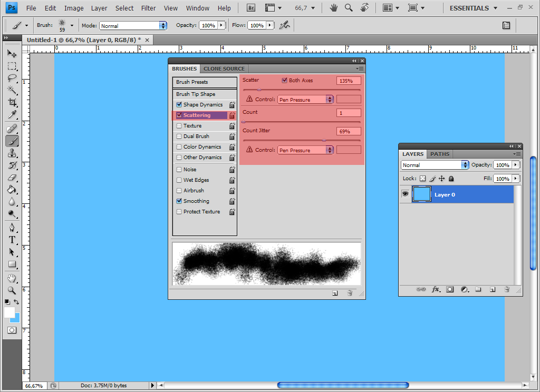Swap foreground and background colors
The image size is (540, 392).
[16, 302]
